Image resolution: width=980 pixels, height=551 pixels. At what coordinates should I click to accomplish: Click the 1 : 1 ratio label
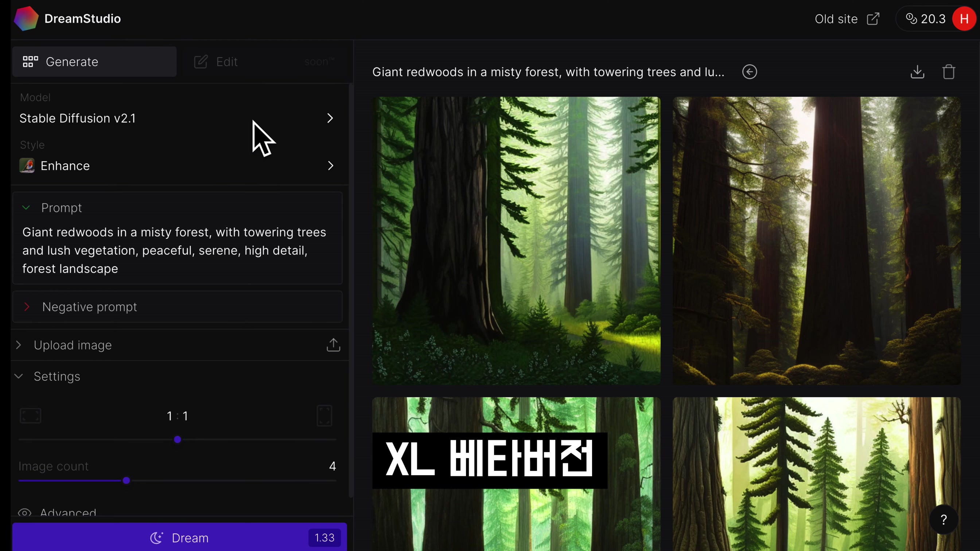177,416
